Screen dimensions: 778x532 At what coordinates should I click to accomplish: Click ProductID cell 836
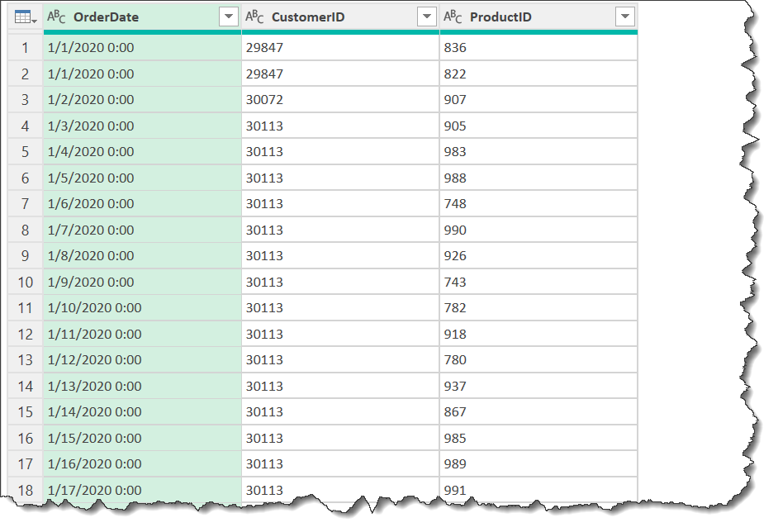(538, 48)
